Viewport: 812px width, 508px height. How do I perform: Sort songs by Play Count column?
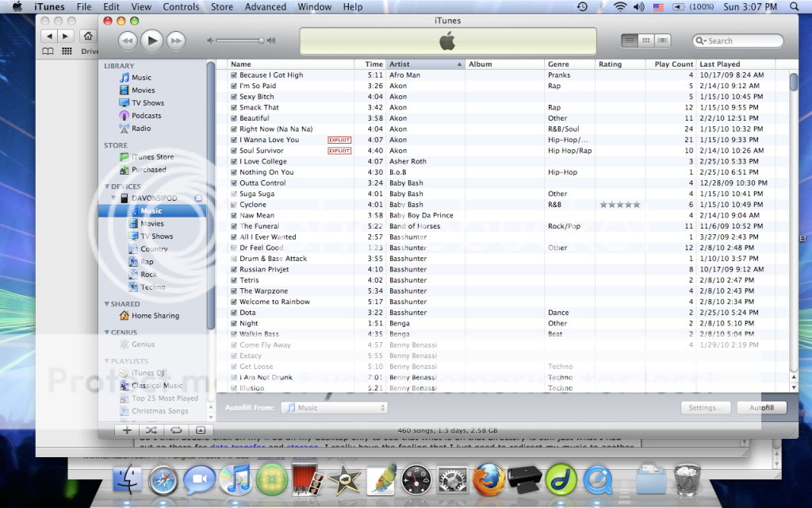(x=671, y=64)
